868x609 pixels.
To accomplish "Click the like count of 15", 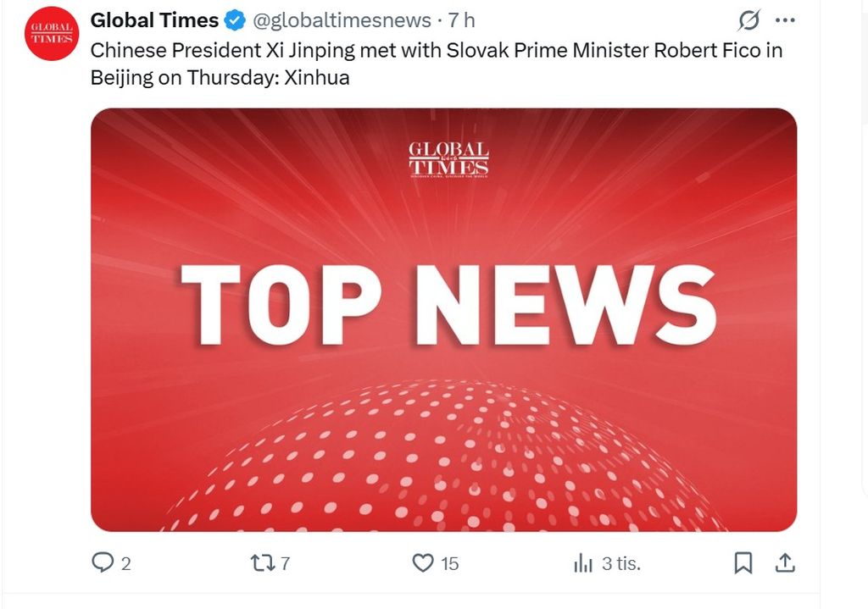I will (x=449, y=563).
